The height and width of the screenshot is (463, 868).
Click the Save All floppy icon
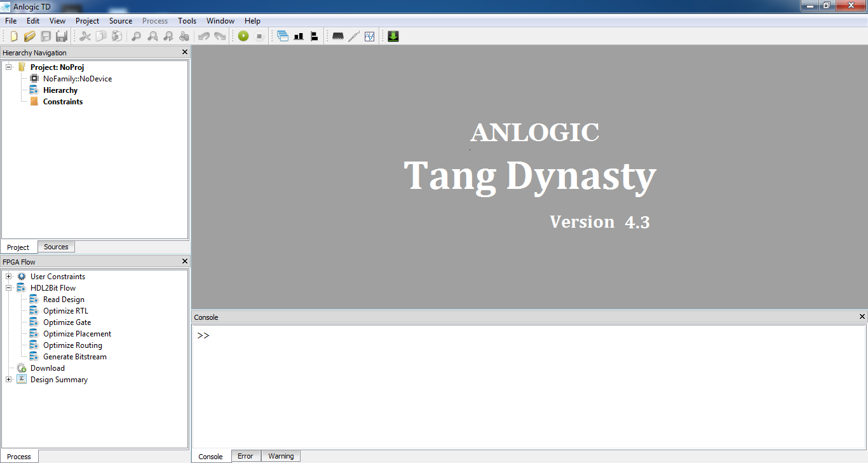tap(62, 36)
